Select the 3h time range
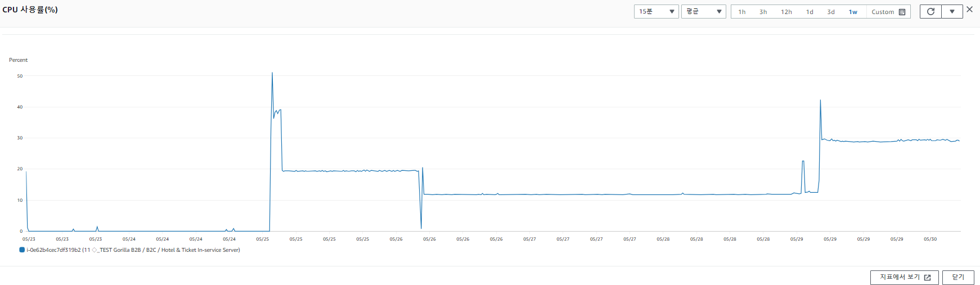This screenshot has width=980, height=285. [763, 12]
